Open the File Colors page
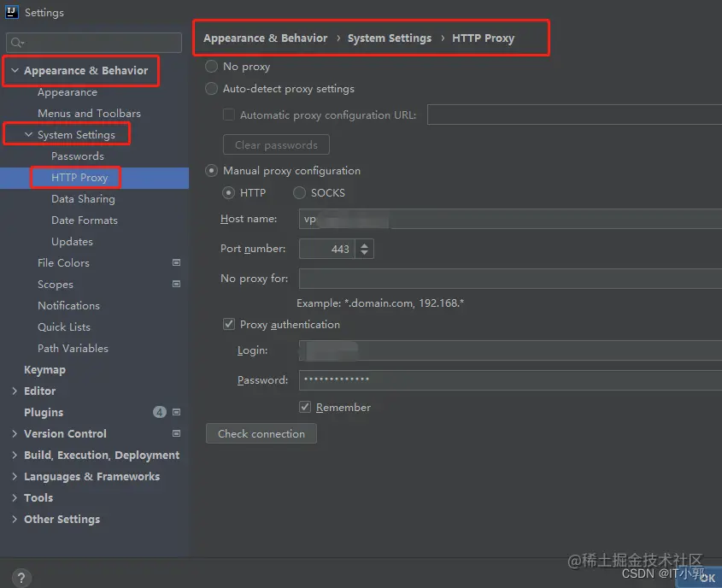The height and width of the screenshot is (588, 722). coord(63,263)
